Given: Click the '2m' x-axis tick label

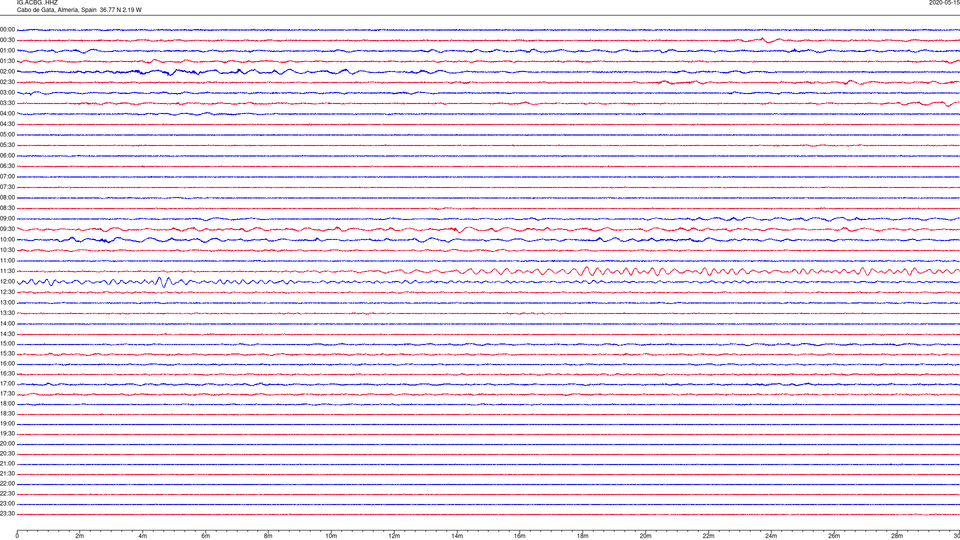Looking at the screenshot, I should click(x=80, y=536).
